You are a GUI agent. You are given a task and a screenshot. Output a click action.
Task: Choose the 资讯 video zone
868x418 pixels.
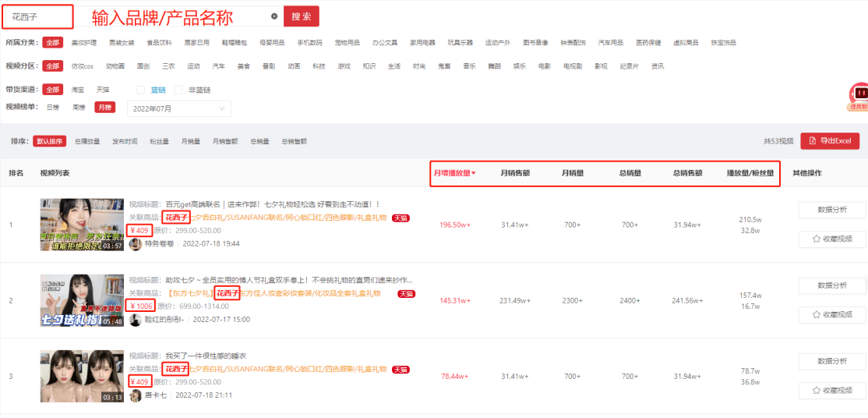(x=658, y=66)
